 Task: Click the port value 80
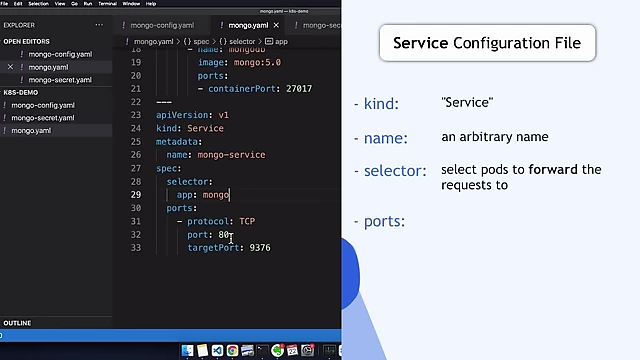click(223, 235)
